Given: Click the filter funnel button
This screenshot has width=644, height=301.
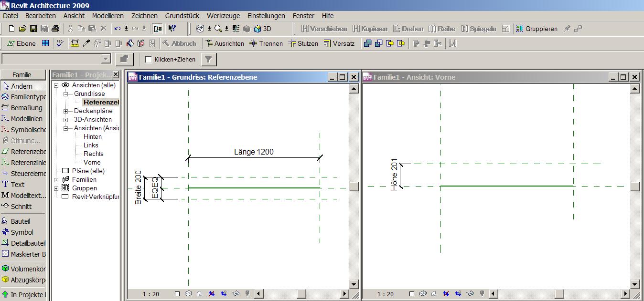Looking at the screenshot, I should 209,59.
